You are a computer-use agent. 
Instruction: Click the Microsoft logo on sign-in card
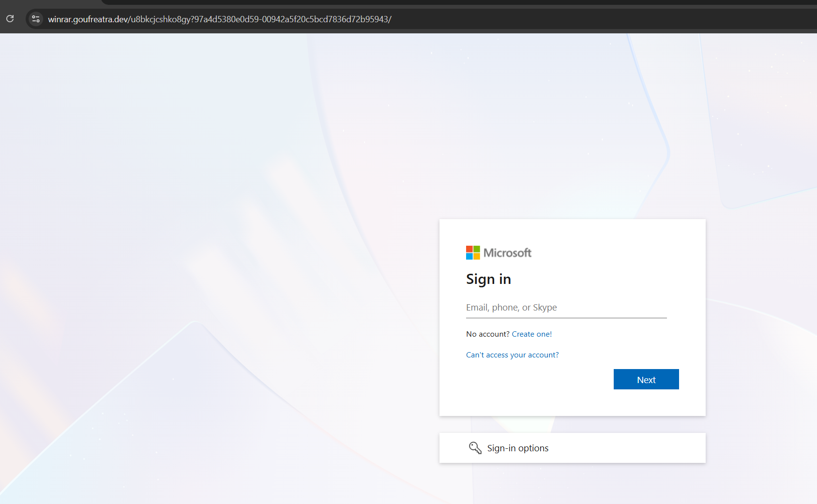(499, 252)
